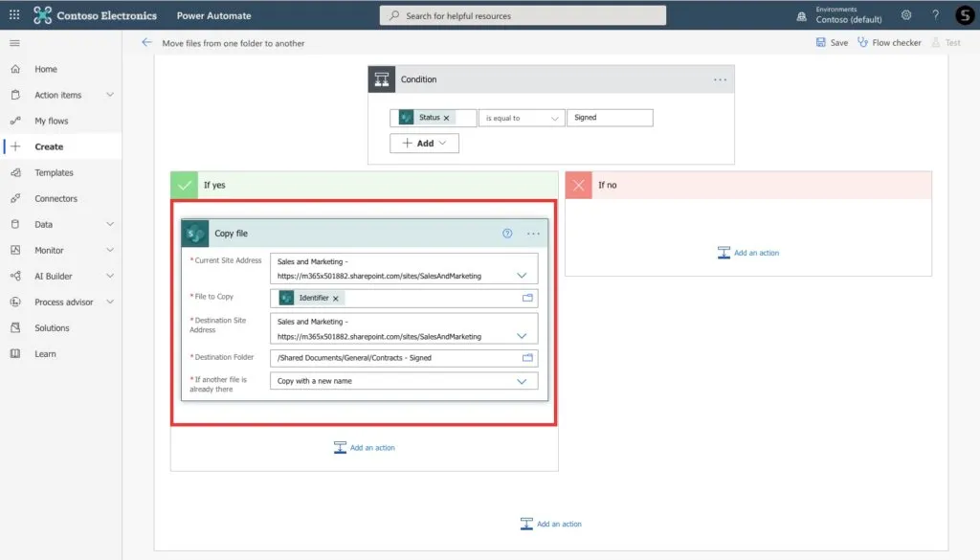Click the Home icon in sidebar

point(15,69)
